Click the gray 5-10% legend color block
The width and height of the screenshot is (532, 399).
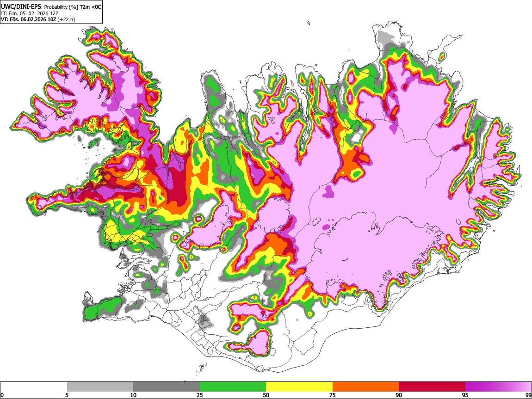[100, 387]
